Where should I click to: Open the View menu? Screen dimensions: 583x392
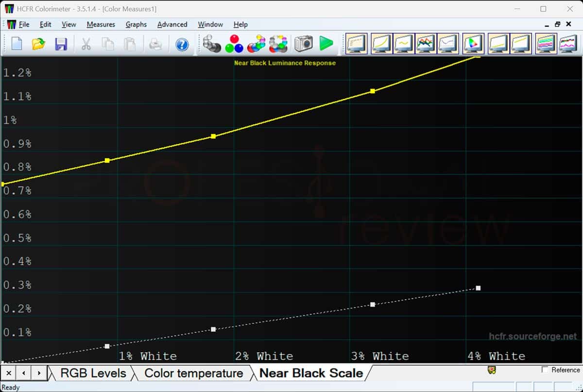[x=69, y=24]
